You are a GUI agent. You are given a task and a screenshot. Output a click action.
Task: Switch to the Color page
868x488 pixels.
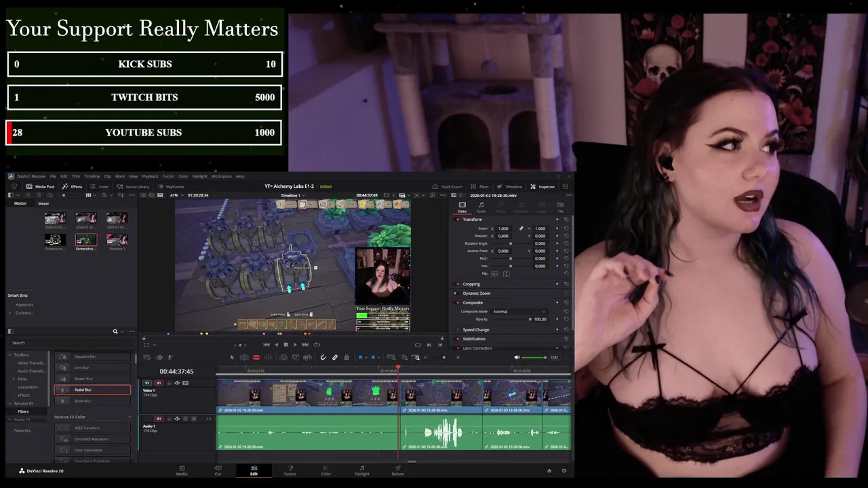click(325, 470)
